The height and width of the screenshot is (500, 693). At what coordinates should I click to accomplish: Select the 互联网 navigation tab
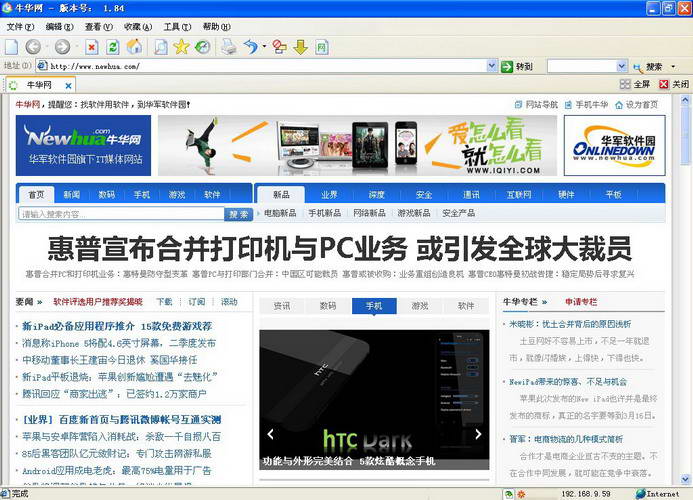click(519, 195)
